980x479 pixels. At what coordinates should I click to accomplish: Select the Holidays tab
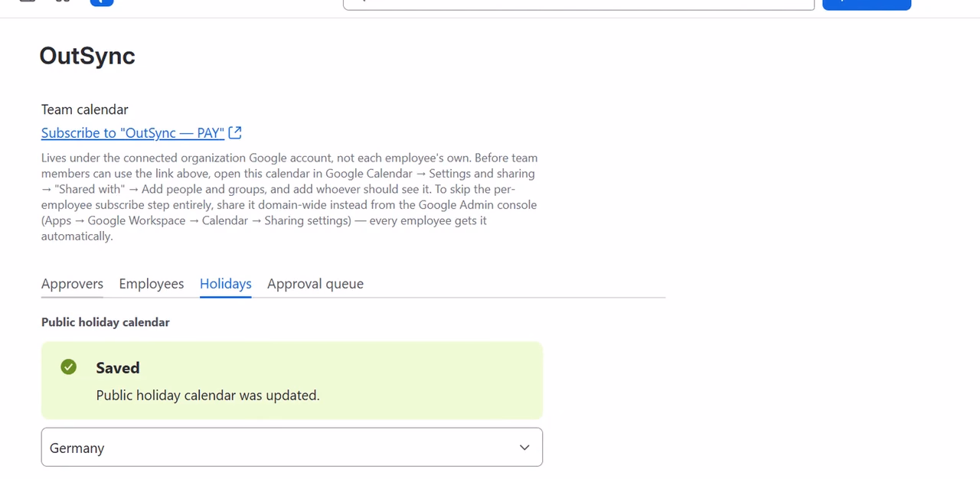(x=226, y=284)
